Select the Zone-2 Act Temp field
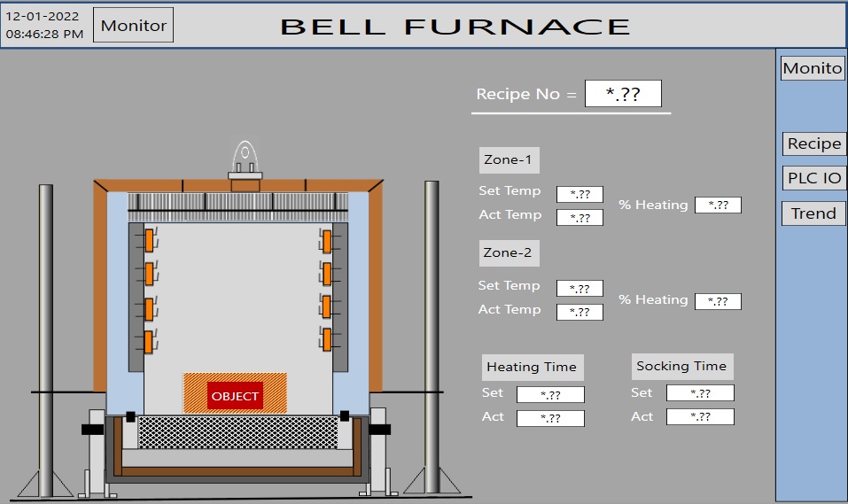The image size is (848, 504). (x=580, y=312)
